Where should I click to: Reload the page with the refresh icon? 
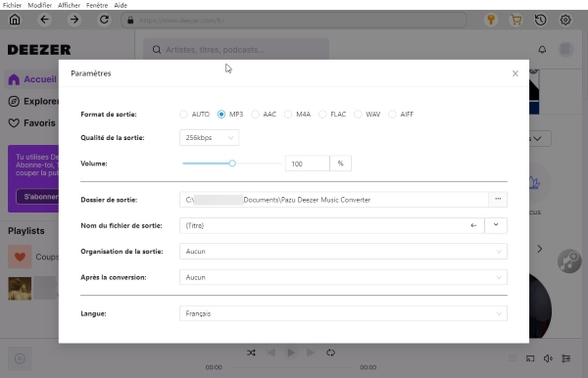(104, 20)
